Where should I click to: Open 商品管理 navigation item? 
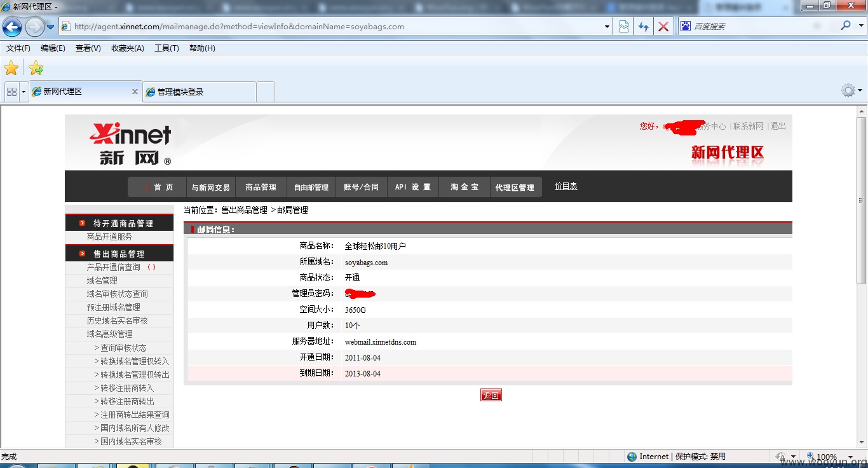pos(261,187)
